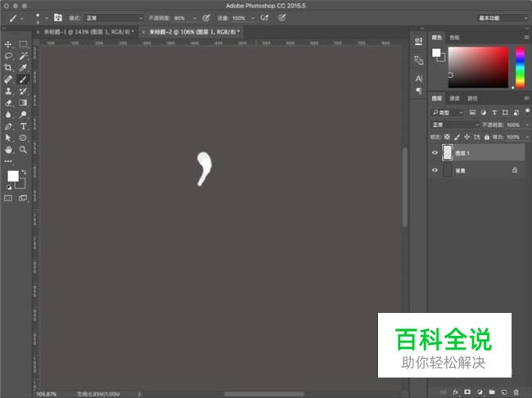The height and width of the screenshot is (398, 532).
Task: Open the brush panel toggle icon
Action: coord(58,18)
